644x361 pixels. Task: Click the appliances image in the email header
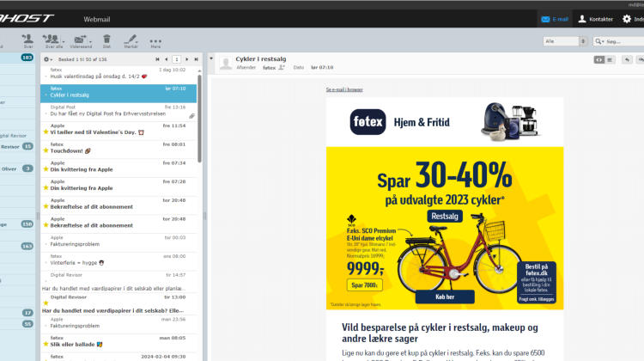[511, 121]
